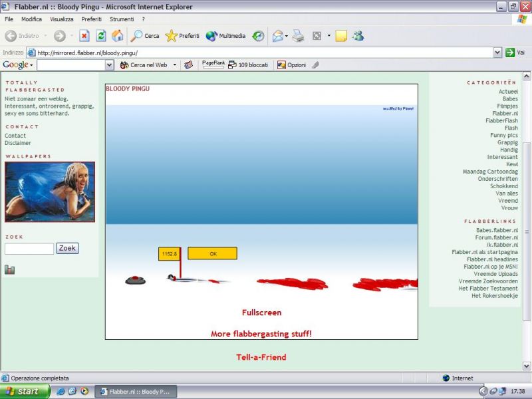Click the Google toolbar highlighter pen icon
This screenshot has height=399, width=532.
coord(315,65)
